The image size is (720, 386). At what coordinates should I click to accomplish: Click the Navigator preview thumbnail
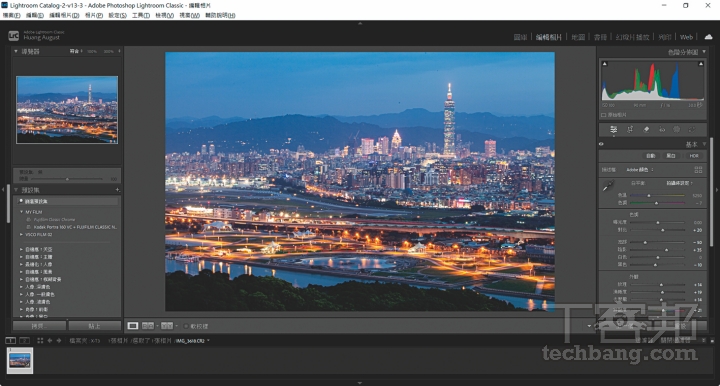point(67,110)
